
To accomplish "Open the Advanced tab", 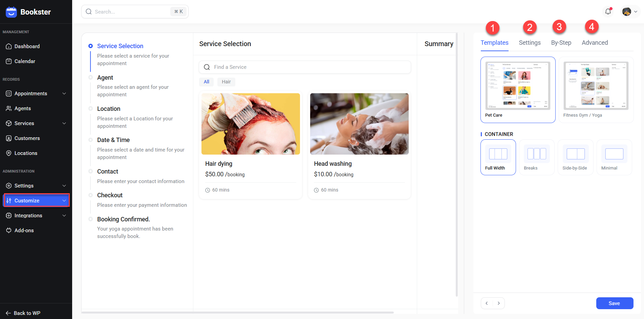I will 595,43.
